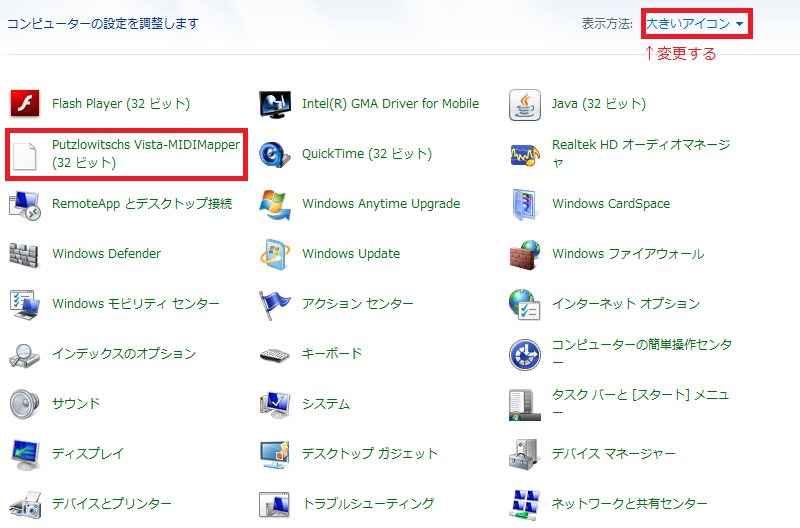
Task: Expand the 大きいアイコン view dropdown
Action: [696, 23]
